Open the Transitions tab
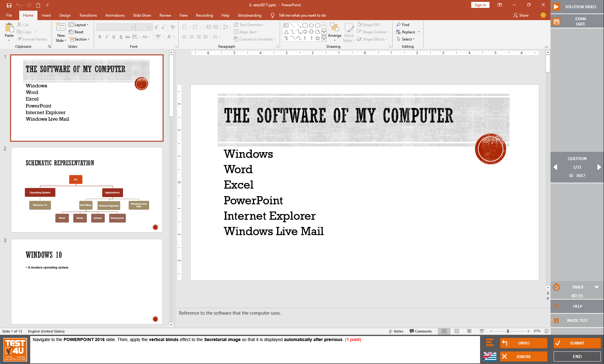The height and width of the screenshot is (364, 604). coord(88,15)
